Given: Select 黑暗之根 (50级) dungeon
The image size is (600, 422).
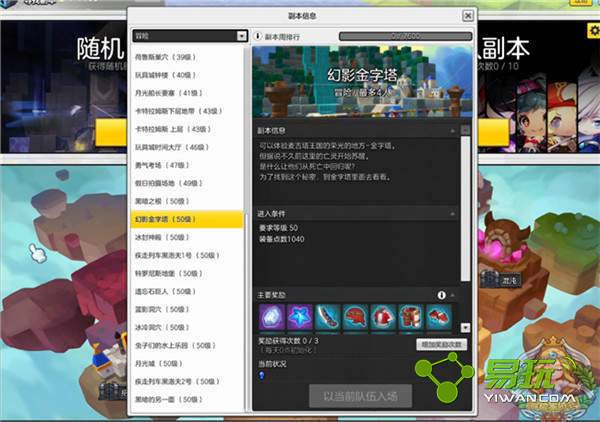Looking at the screenshot, I should click(187, 201).
